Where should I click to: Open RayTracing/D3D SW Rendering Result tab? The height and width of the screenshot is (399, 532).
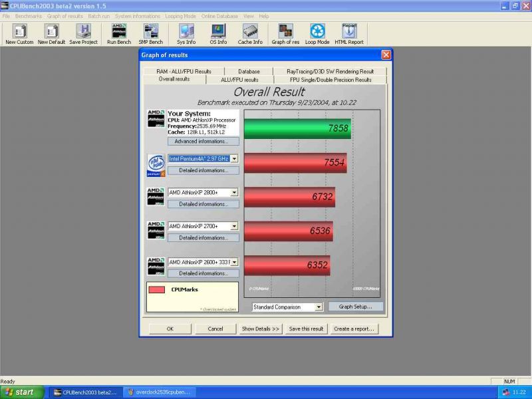(330, 71)
